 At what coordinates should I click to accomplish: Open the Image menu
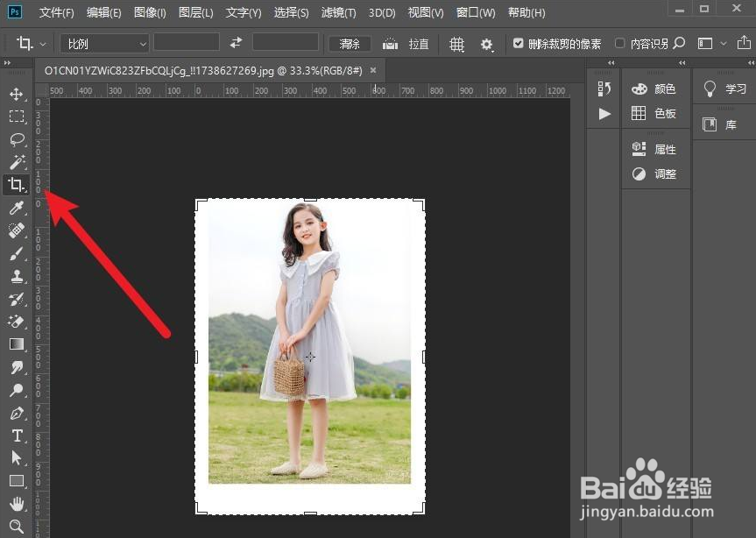coord(150,12)
